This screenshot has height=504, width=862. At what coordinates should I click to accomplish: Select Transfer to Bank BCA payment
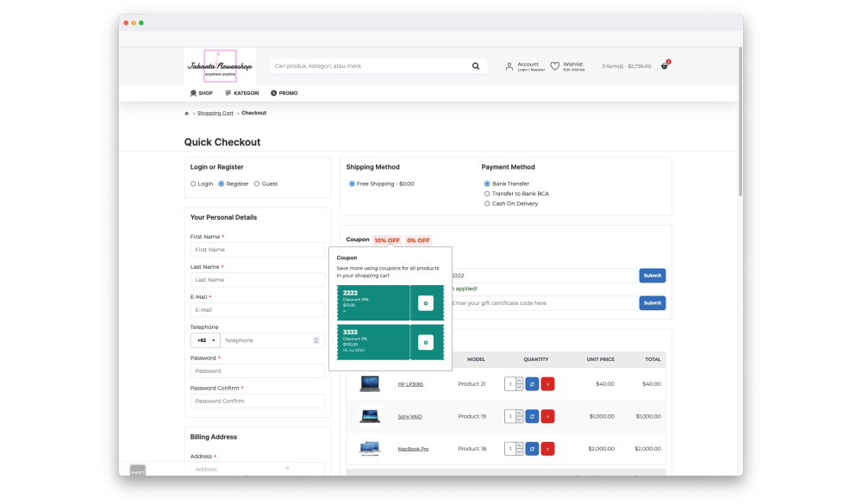click(487, 194)
